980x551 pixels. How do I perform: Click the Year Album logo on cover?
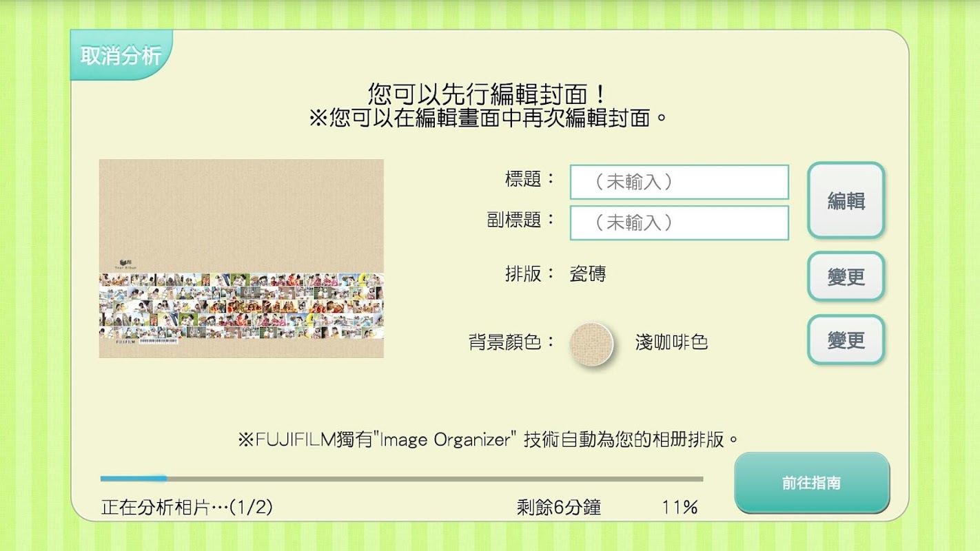[125, 264]
